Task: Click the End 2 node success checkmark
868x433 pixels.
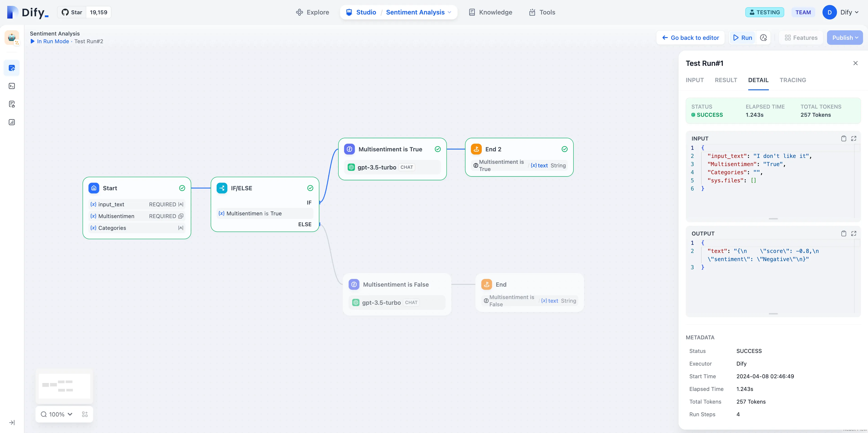Action: (x=564, y=149)
